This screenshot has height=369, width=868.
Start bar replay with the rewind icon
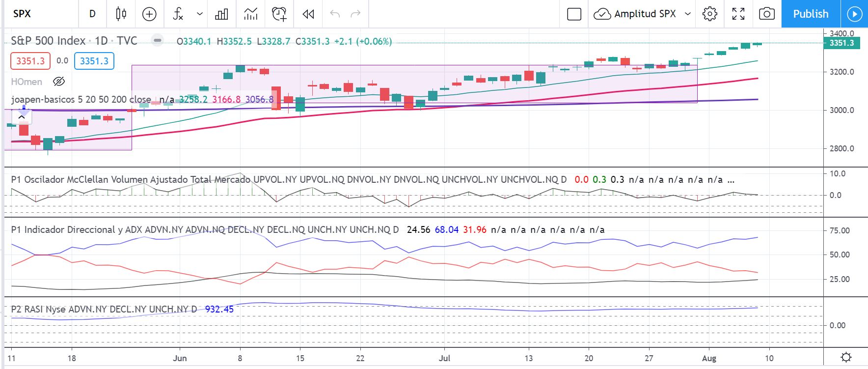(308, 14)
